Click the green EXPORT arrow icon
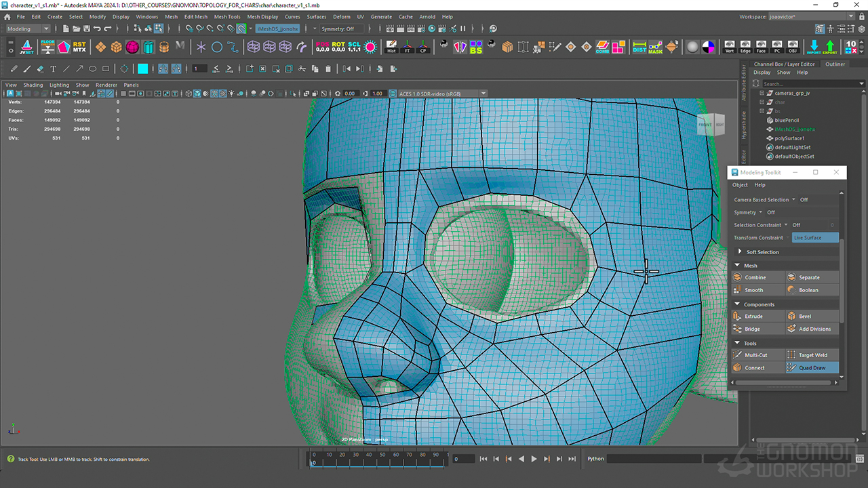The height and width of the screenshot is (488, 868). pos(830,47)
